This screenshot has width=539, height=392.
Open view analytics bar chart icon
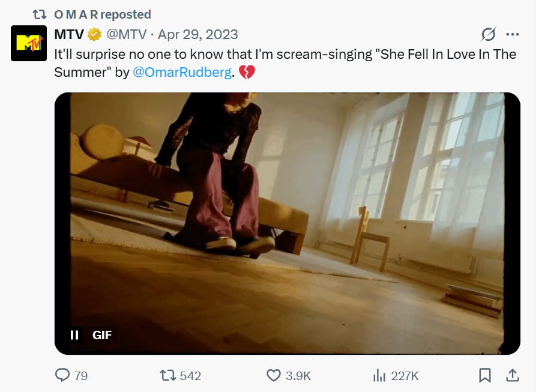point(379,376)
